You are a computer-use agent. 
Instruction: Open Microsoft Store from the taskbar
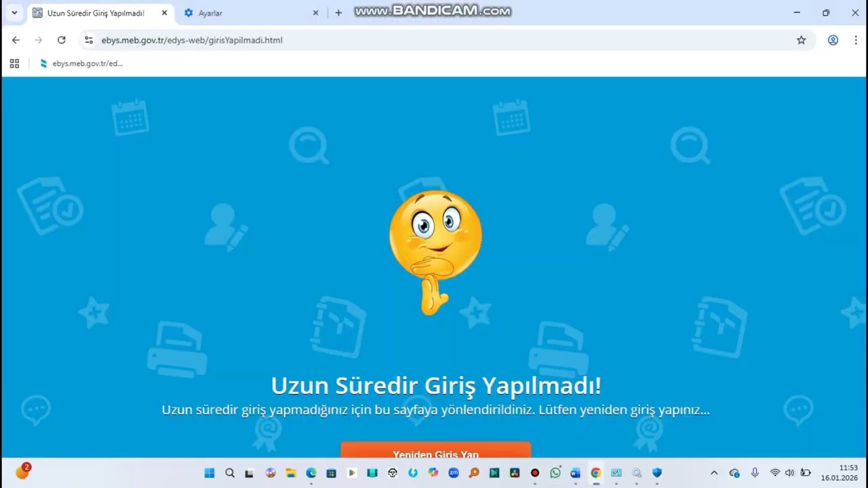tap(332, 473)
